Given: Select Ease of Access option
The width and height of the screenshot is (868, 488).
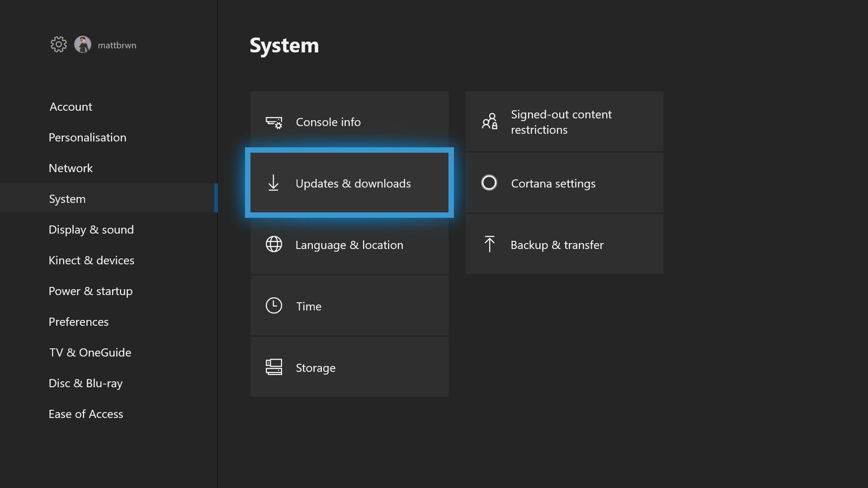Looking at the screenshot, I should (86, 413).
